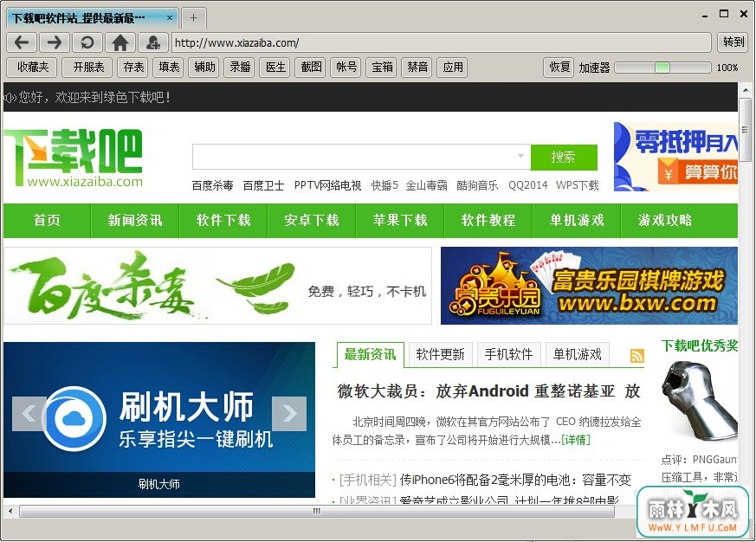The image size is (756, 542).
Task: Open the 百度杀毒 hot search link
Action: click(213, 185)
